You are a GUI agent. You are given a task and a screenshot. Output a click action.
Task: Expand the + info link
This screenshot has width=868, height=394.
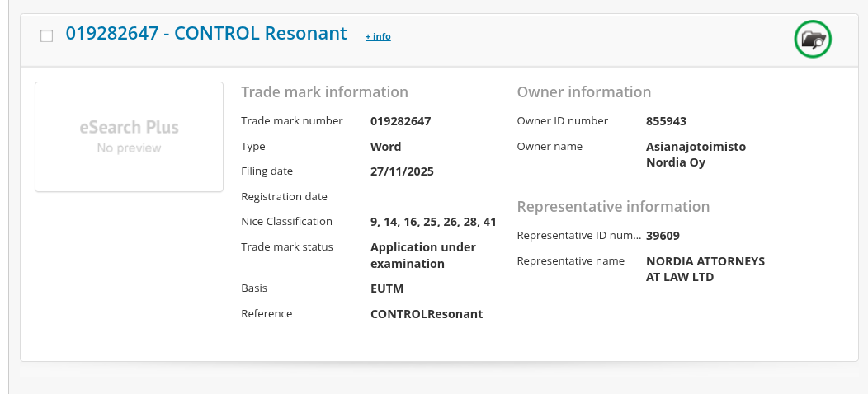[x=378, y=36]
